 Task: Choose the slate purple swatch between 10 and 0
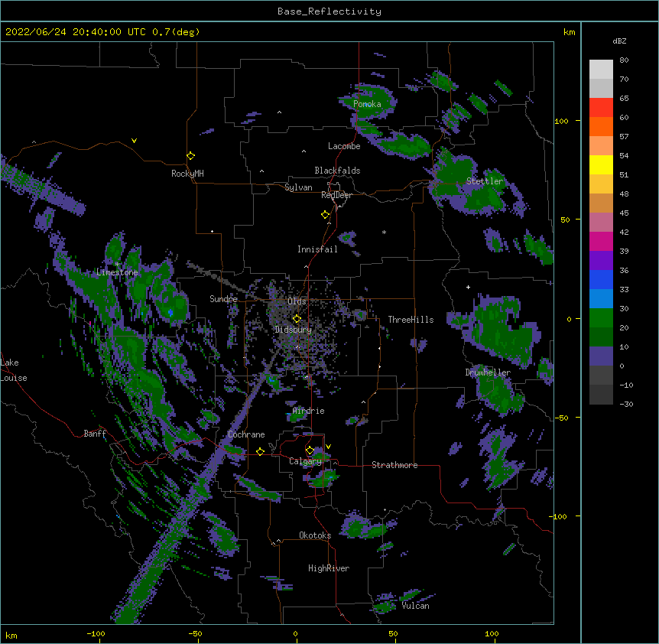click(601, 356)
